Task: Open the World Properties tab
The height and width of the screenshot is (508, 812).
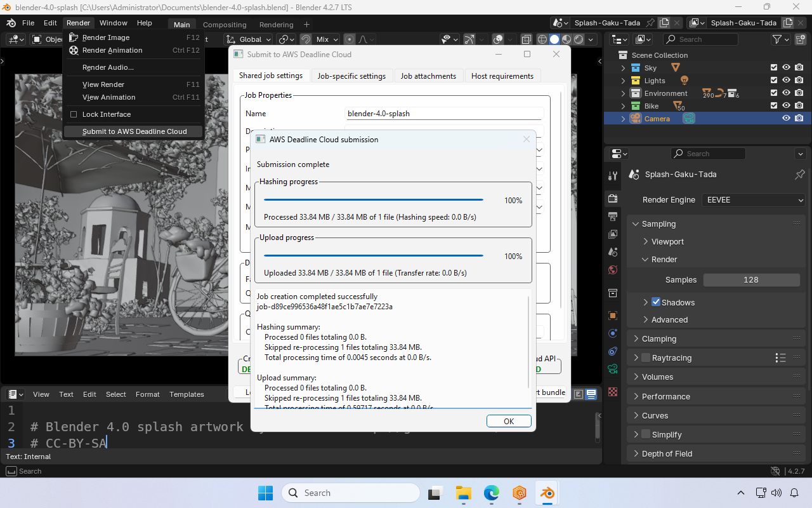Action: (612, 269)
